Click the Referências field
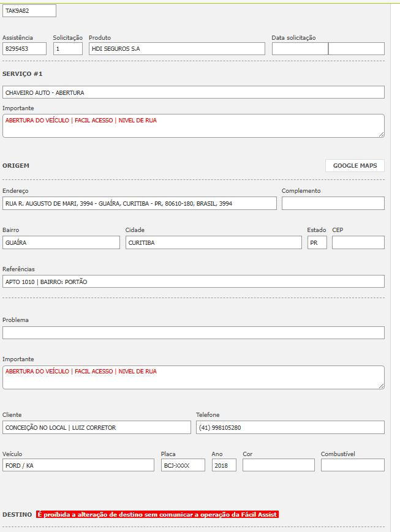The width and height of the screenshot is (400, 532). point(194,282)
